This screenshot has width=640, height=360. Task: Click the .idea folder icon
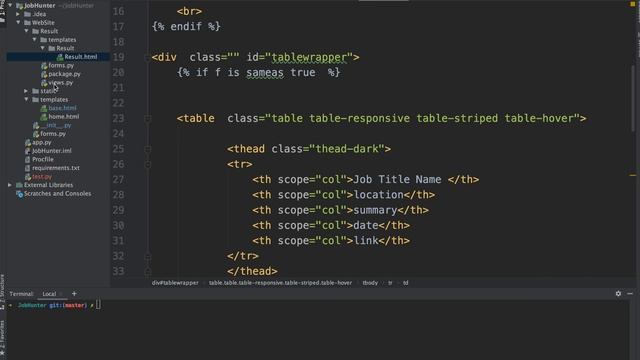[x=28, y=14]
